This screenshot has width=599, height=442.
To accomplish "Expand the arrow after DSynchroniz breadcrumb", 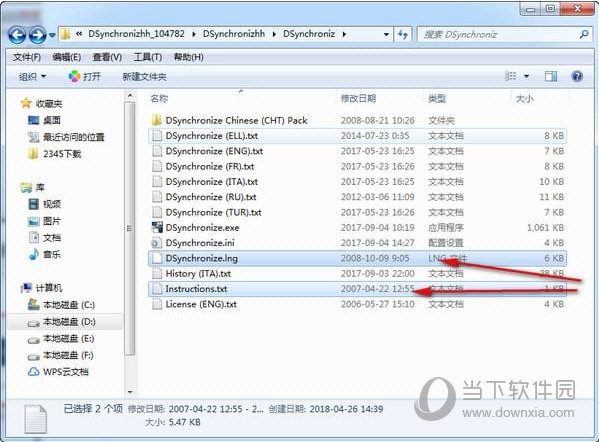I will click(344, 34).
